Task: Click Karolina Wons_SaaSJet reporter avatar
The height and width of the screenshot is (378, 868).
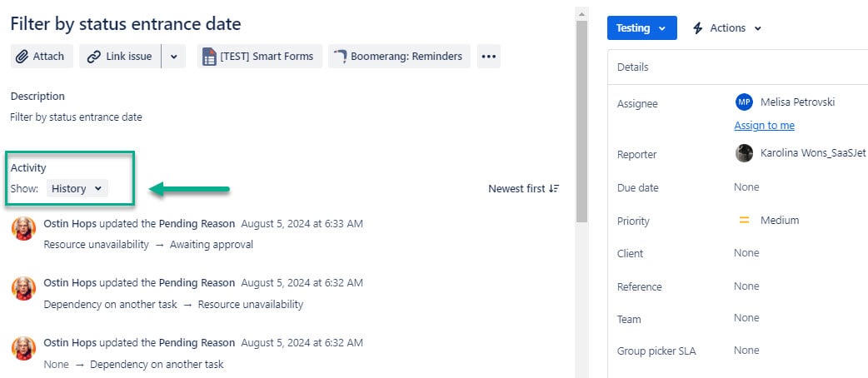Action: click(744, 153)
